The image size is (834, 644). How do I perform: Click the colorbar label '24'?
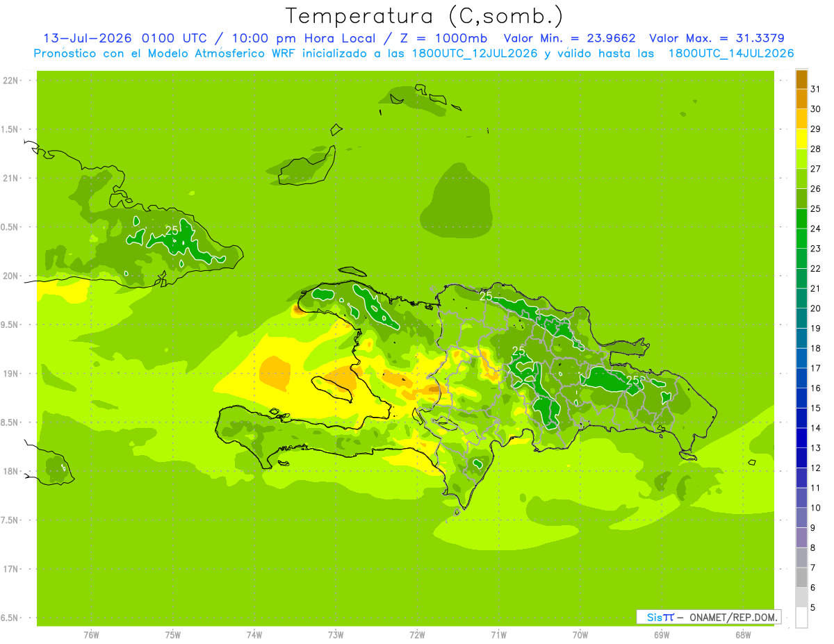pyautogui.click(x=816, y=229)
